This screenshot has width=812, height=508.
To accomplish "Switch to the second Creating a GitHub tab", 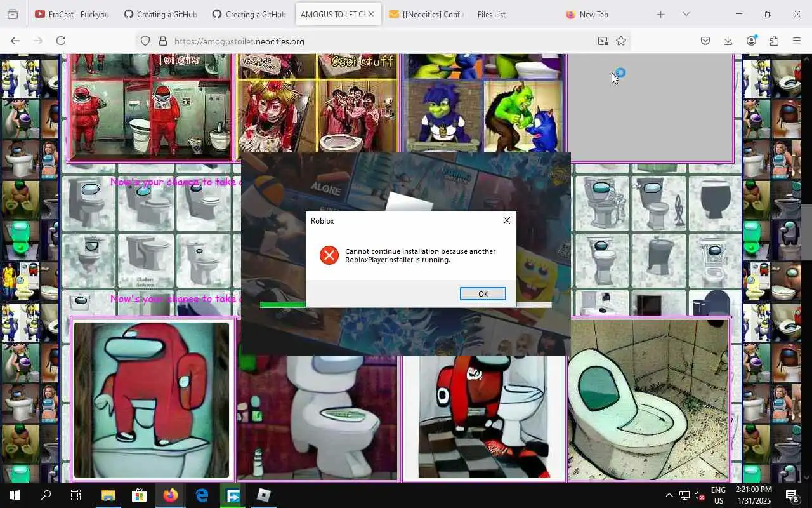I will pos(249,14).
